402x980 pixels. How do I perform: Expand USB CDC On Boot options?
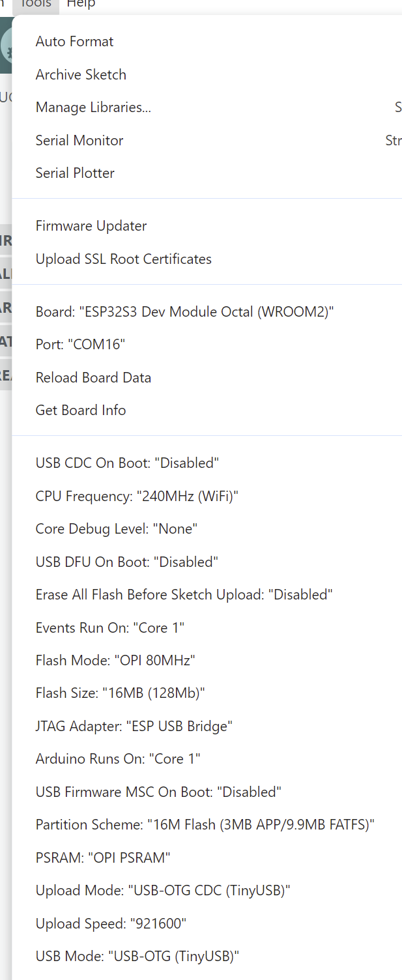point(127,463)
